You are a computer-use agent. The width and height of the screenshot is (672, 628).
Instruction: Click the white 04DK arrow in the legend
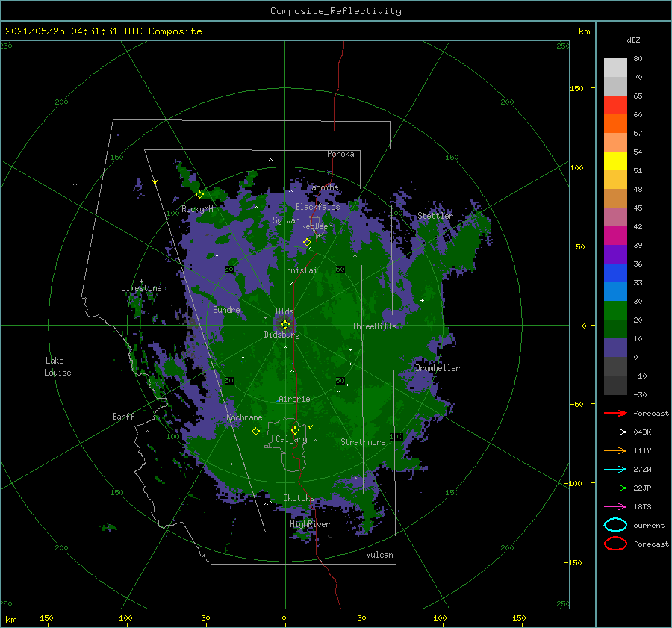tap(615, 432)
